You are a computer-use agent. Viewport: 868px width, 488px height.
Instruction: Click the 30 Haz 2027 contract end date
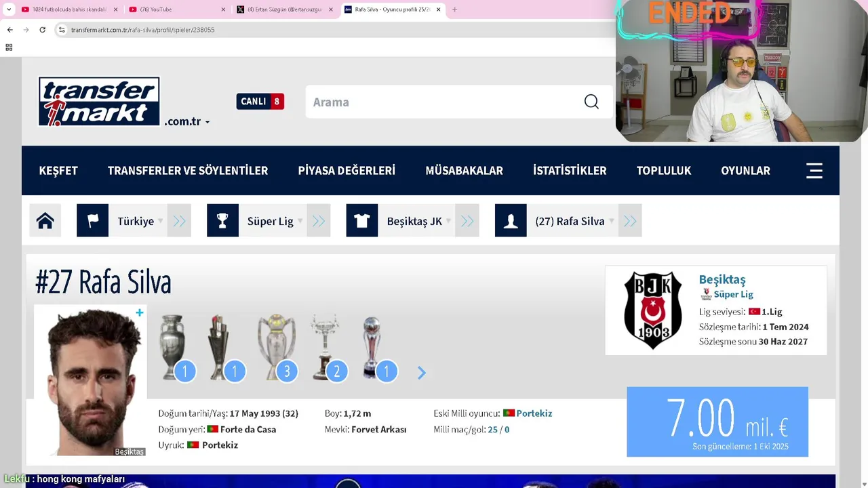click(783, 342)
